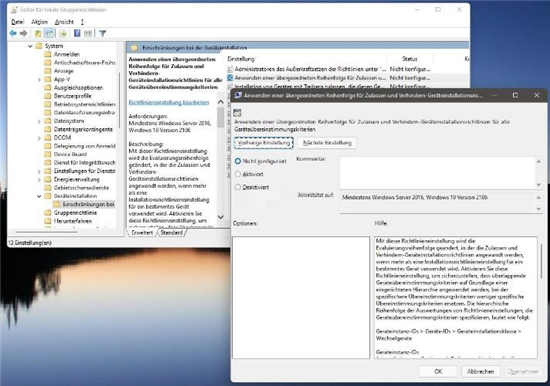
Task: Click inside the Kommentar text field
Action: 437,173
